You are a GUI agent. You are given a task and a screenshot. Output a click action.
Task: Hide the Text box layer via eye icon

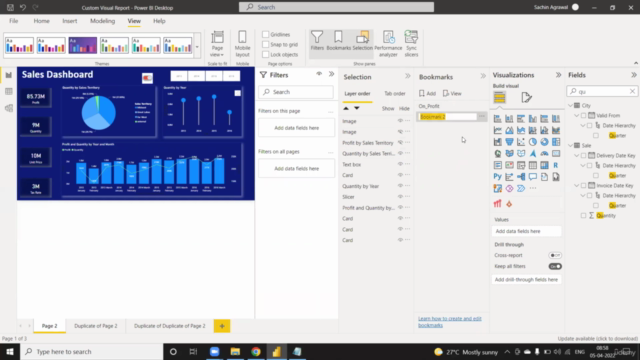tap(400, 164)
